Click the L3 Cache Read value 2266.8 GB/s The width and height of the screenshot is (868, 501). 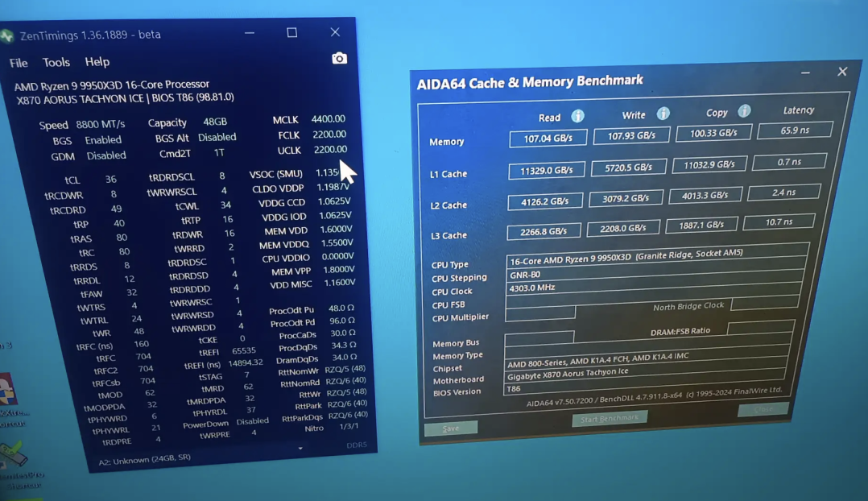tap(543, 231)
